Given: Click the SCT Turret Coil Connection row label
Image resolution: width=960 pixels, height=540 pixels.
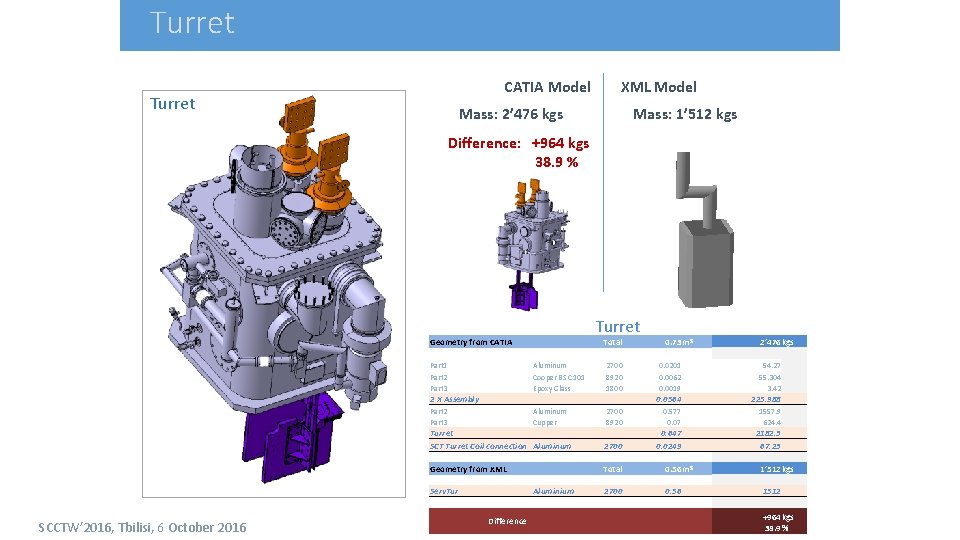Looking at the screenshot, I should point(478,446).
